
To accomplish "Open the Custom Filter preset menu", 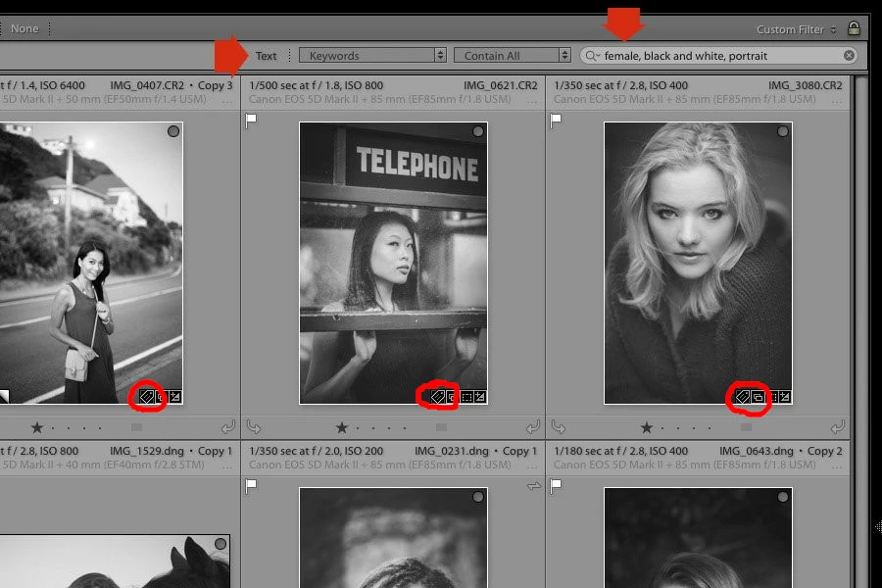I will click(x=796, y=29).
